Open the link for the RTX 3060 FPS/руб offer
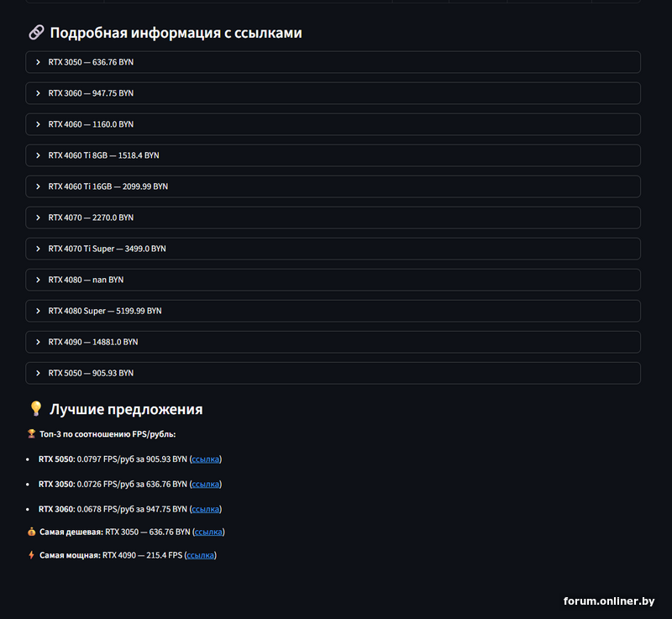Screen dimensions: 672x619 click(x=205, y=509)
